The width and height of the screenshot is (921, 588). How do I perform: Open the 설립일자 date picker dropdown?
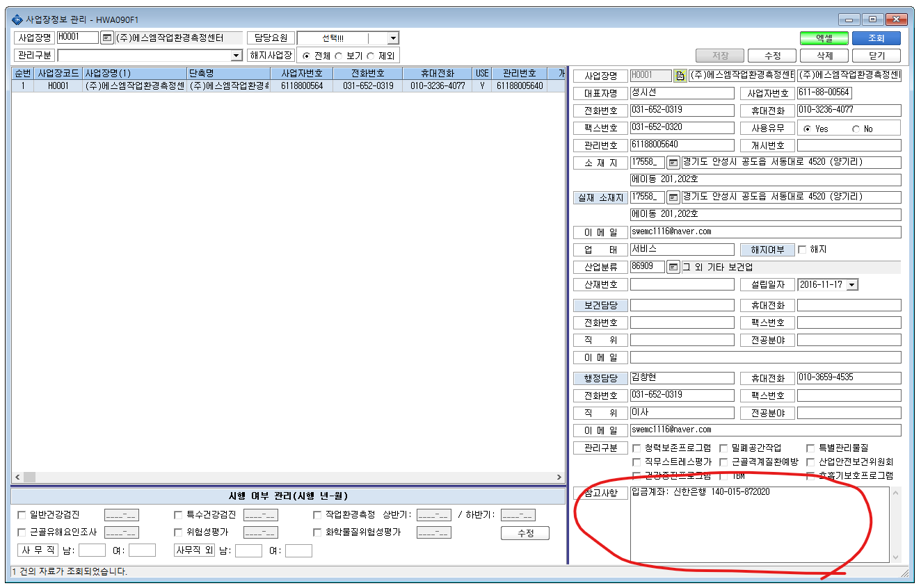coord(853,284)
